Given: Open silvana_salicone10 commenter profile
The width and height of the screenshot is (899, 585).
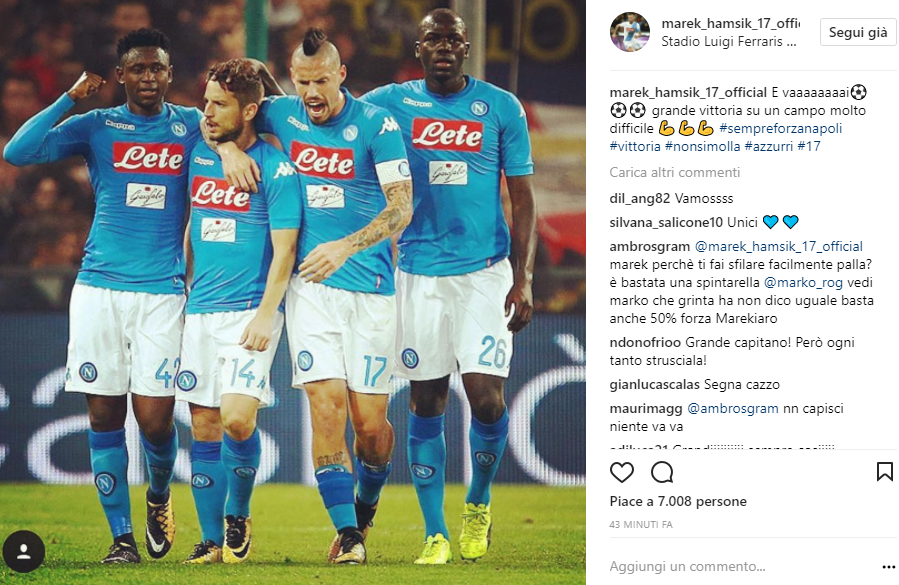Looking at the screenshot, I should pyautogui.click(x=666, y=223).
